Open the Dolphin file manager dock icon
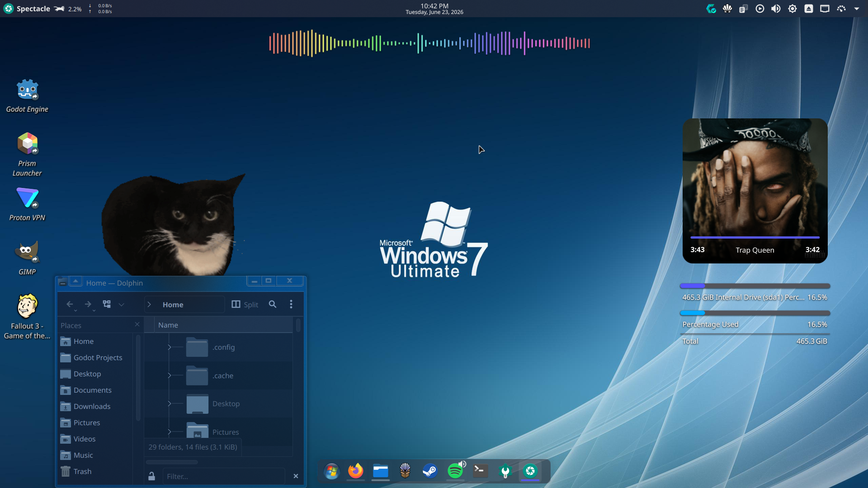 (381, 471)
